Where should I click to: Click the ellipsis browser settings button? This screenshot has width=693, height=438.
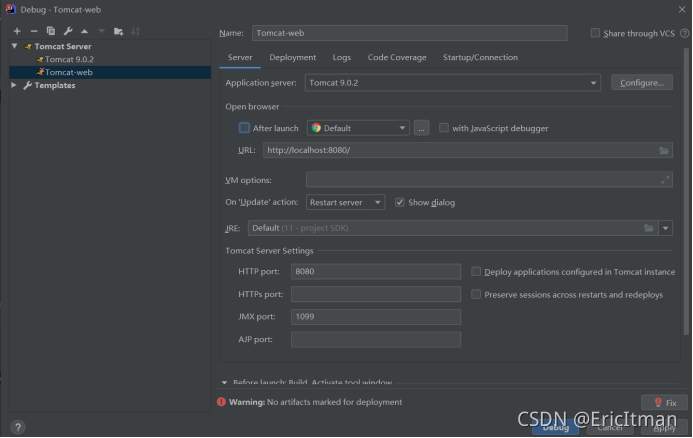(421, 128)
